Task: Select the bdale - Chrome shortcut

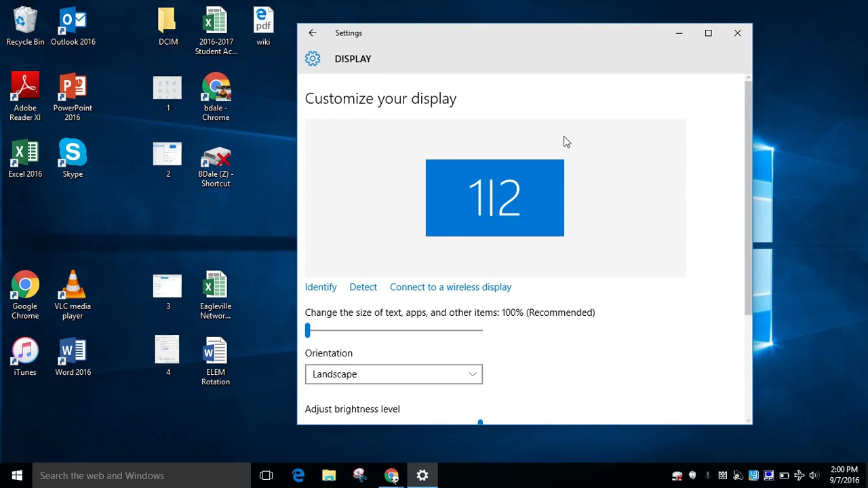Action: tap(216, 97)
